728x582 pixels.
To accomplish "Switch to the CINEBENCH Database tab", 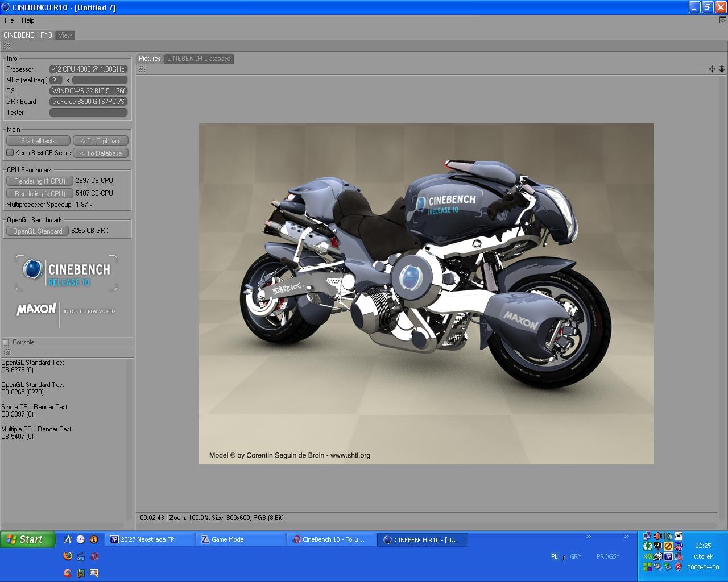I will [199, 59].
